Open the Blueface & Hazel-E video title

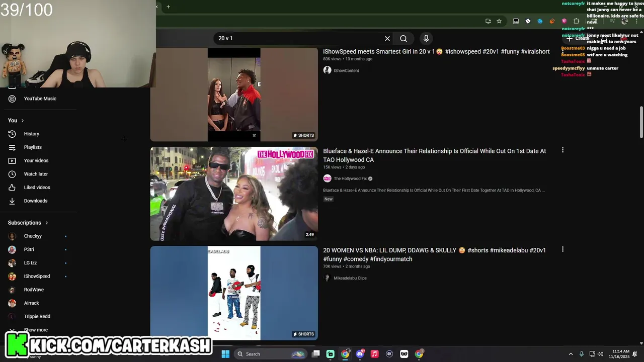[x=435, y=155]
